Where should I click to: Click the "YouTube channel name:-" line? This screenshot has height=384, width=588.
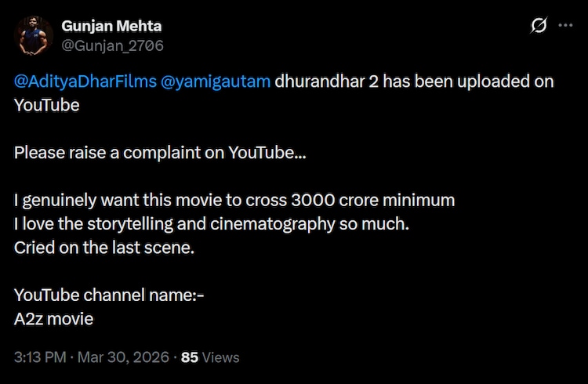point(109,295)
